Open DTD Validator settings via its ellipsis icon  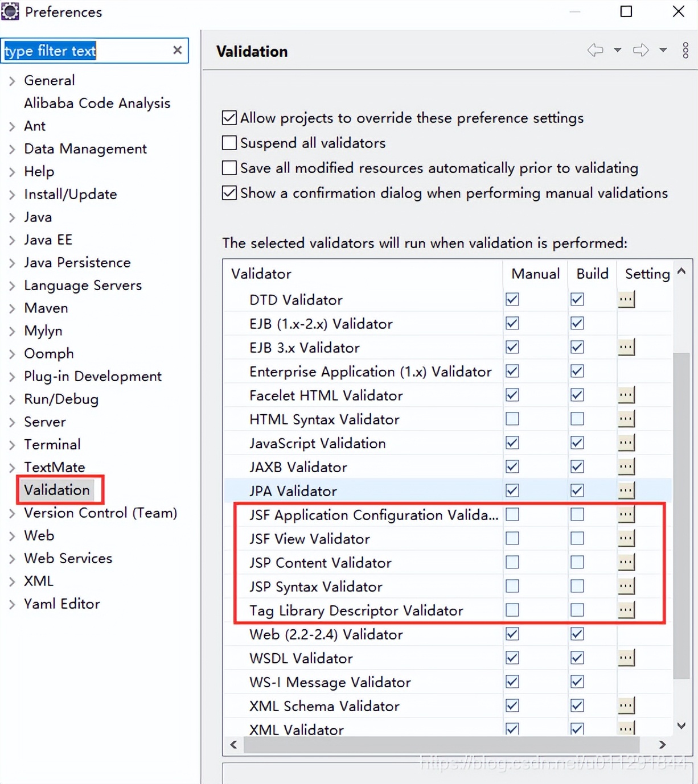[626, 299]
